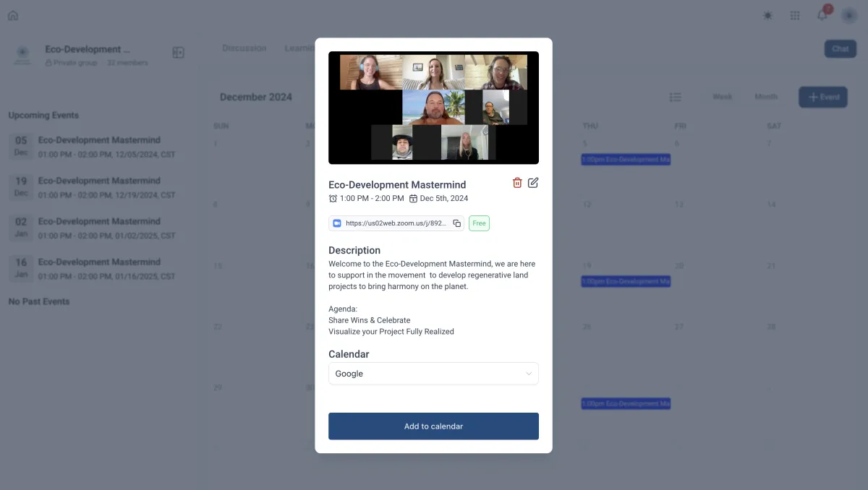Open the Calendar provider dropdown showing Google
Viewport: 868px width, 490px height.
(x=433, y=374)
